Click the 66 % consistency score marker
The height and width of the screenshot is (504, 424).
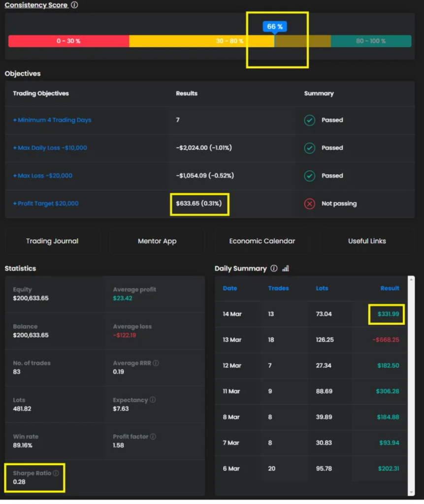(275, 27)
